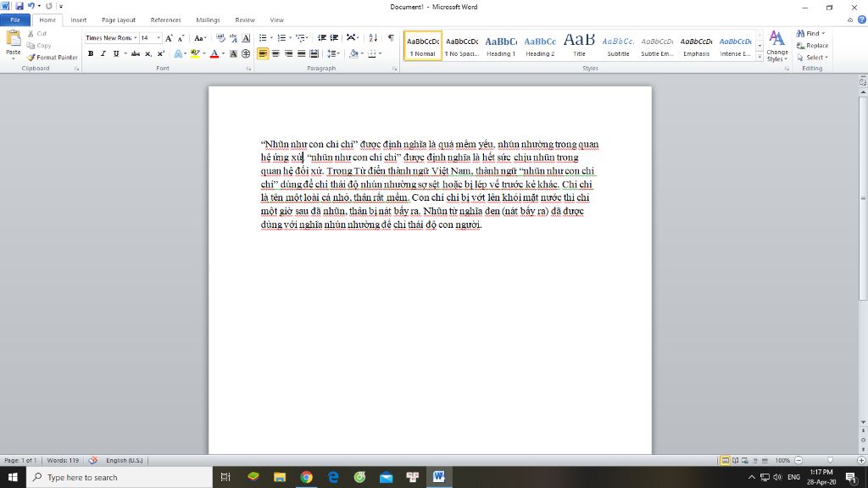Open the Find dropdown arrow
This screenshot has width=868, height=488.
click(x=823, y=34)
